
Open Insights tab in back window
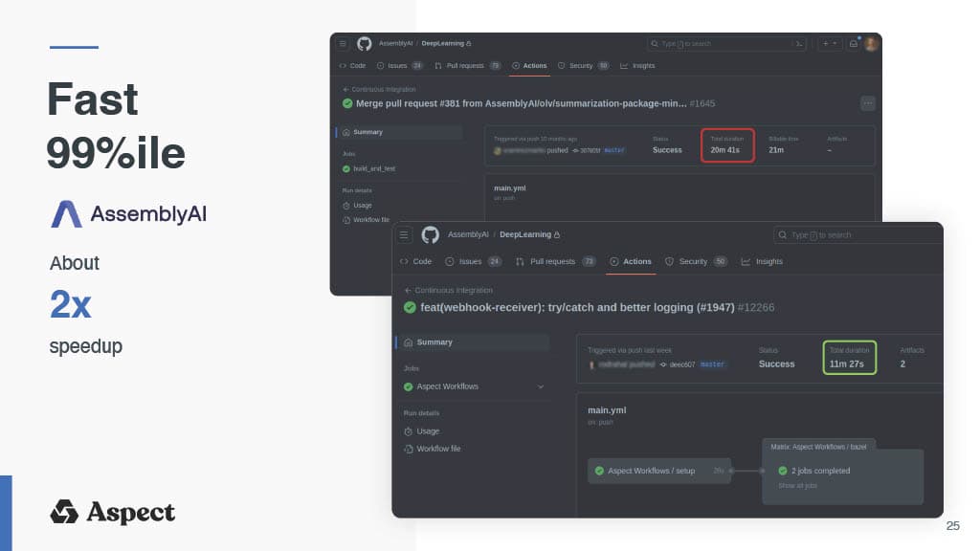pos(637,66)
